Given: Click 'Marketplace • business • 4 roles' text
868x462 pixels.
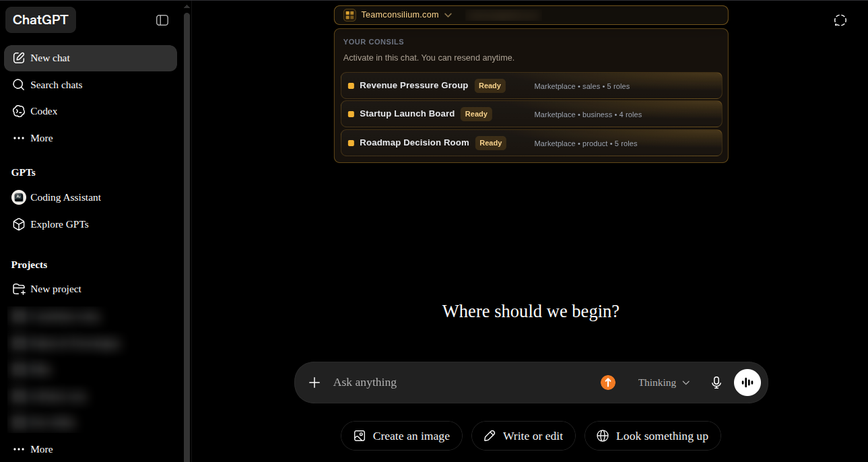Looking at the screenshot, I should pyautogui.click(x=588, y=114).
